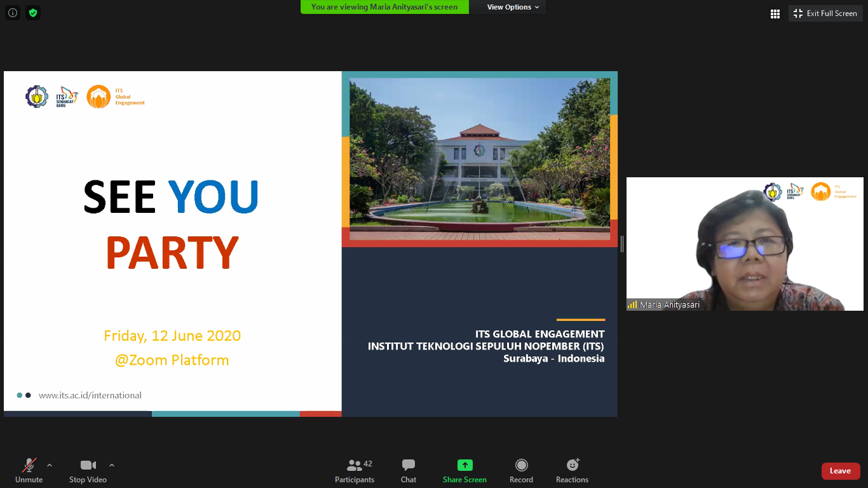The width and height of the screenshot is (868, 488).
Task: Open the Reactions emoji picker
Action: [572, 471]
